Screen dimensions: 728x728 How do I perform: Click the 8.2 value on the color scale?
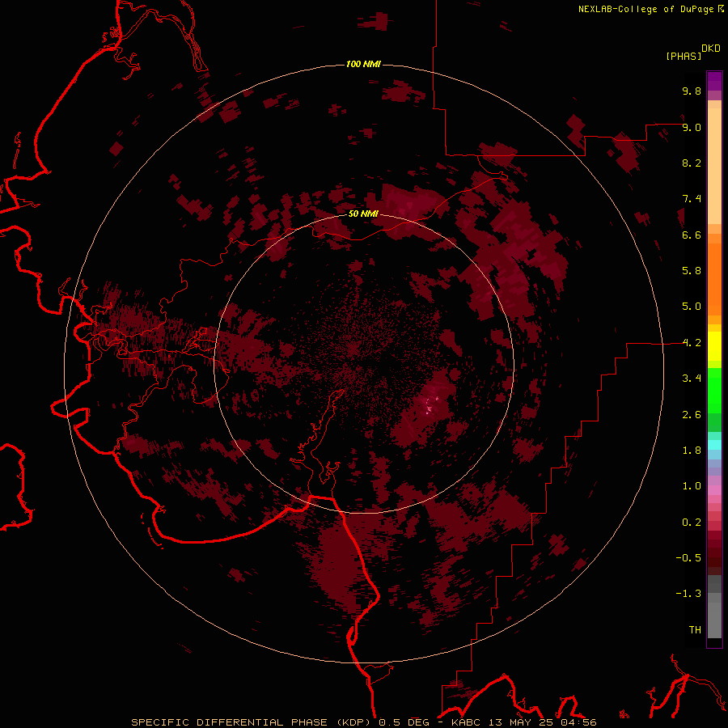[692, 163]
